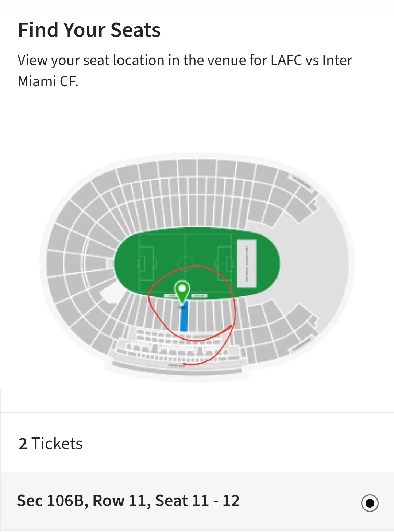Click the upper-right scoreboard label

302,182
